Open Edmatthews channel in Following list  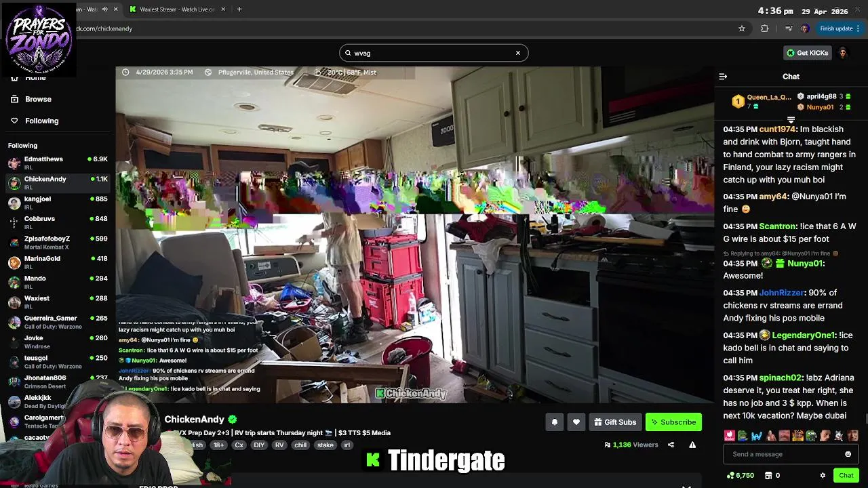point(58,163)
